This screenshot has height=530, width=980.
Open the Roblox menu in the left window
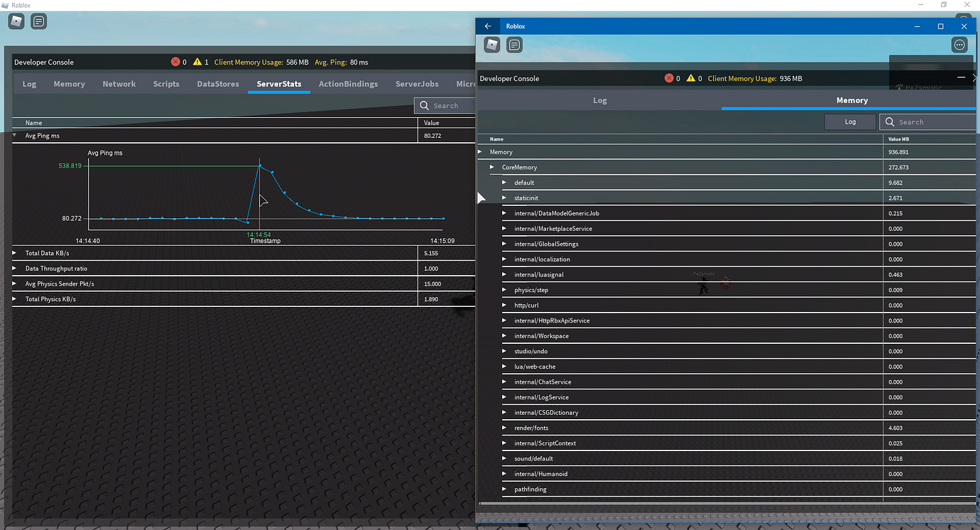[x=16, y=21]
